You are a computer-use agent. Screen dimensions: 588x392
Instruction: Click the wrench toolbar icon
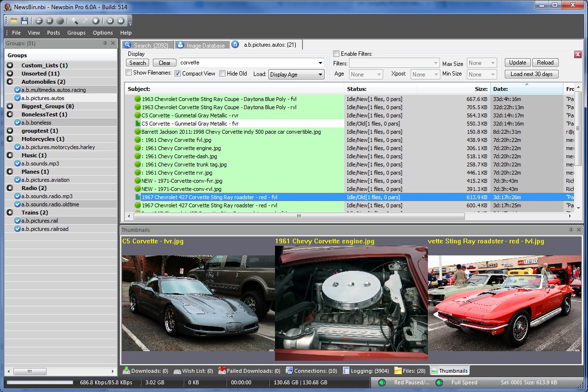point(85,21)
